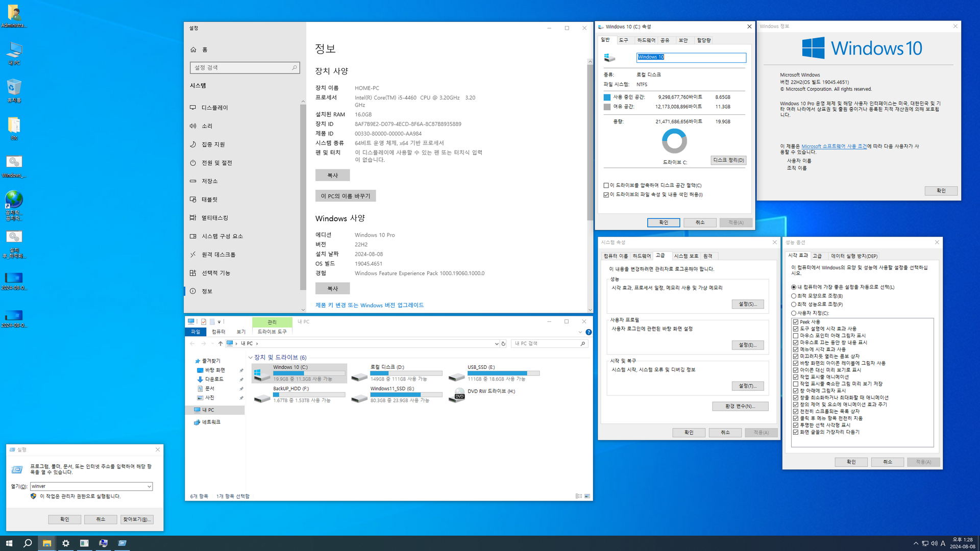The image size is (980, 551).
Task: Click the Display icon in Settings sidebar
Action: (x=193, y=108)
